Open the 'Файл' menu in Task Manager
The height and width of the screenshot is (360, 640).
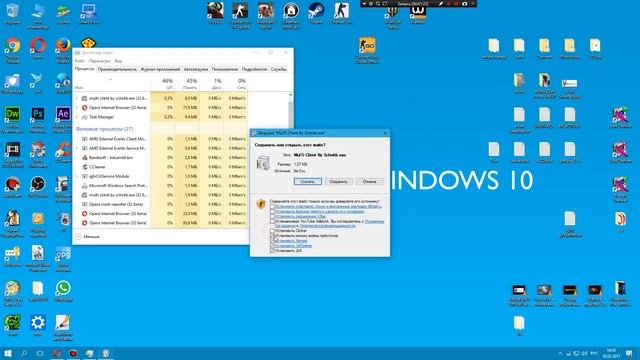tap(80, 61)
